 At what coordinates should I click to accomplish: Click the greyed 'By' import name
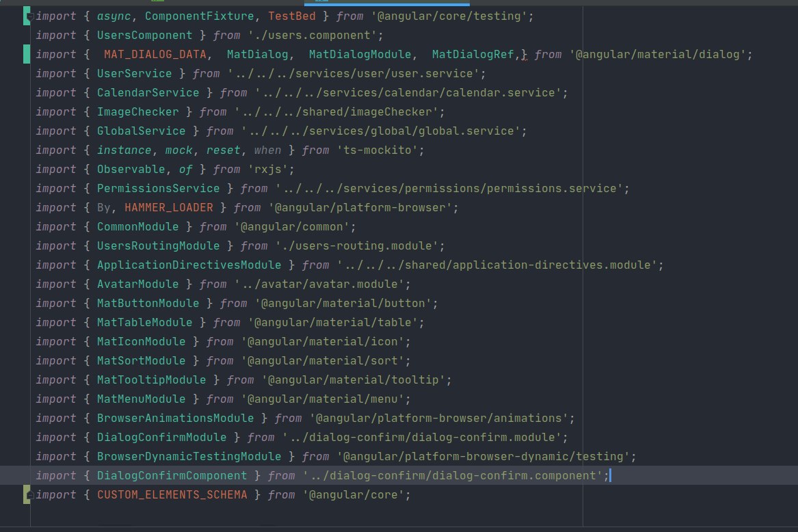104,208
